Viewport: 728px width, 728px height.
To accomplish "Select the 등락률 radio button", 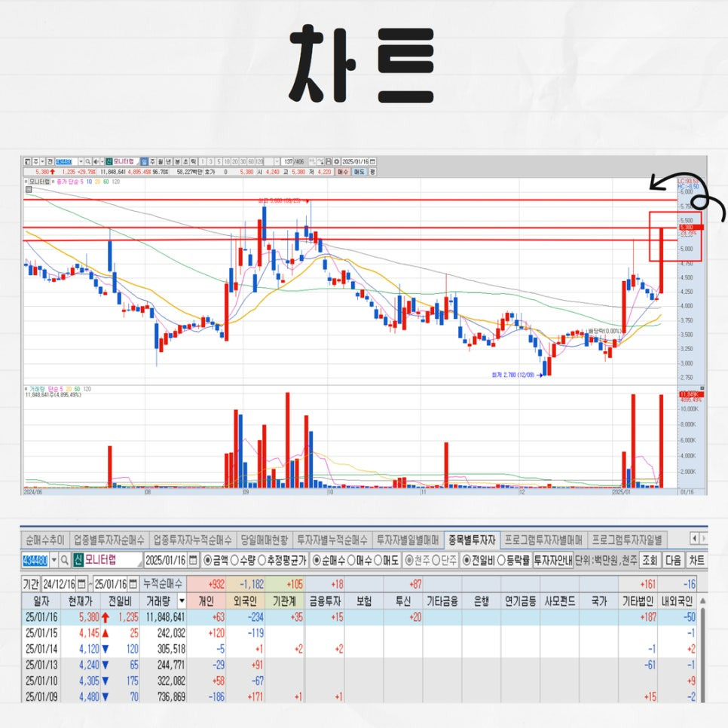I will pyautogui.click(x=501, y=561).
